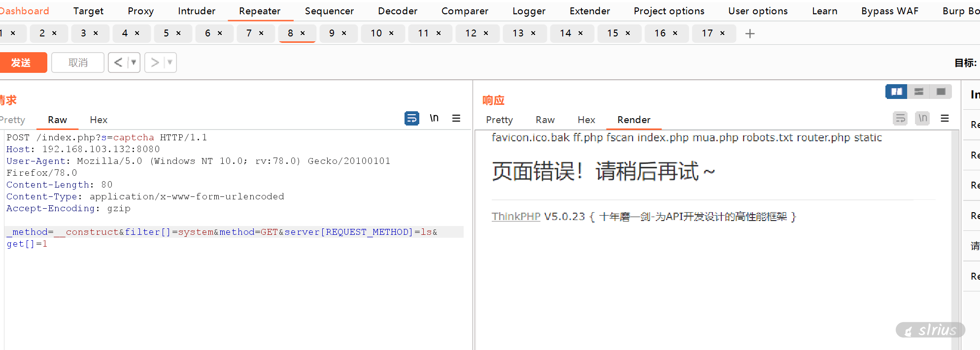The width and height of the screenshot is (980, 350).
Task: Close Repeater tab 8
Action: click(303, 33)
